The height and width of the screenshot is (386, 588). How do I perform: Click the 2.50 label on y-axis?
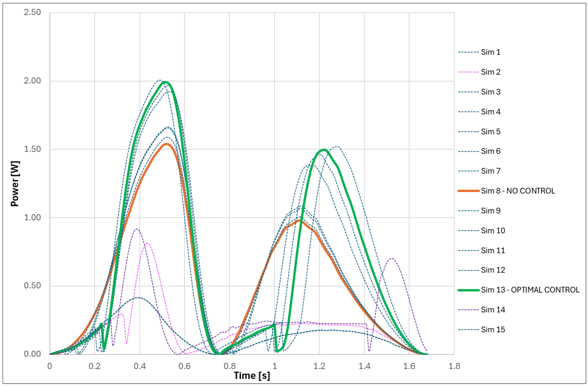[32, 12]
